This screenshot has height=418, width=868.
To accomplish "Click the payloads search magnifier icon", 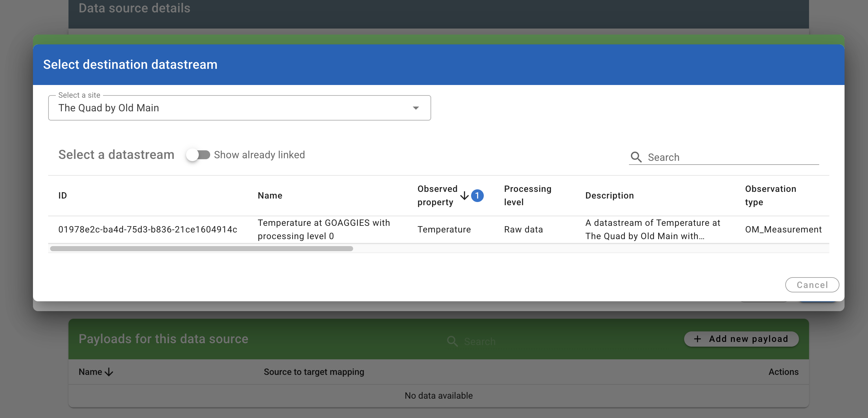I will 452,341.
